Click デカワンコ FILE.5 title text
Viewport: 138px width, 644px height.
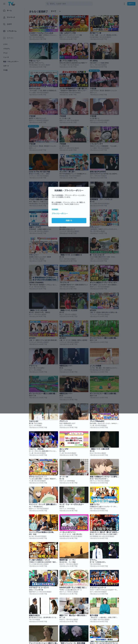click(x=63, y=421)
